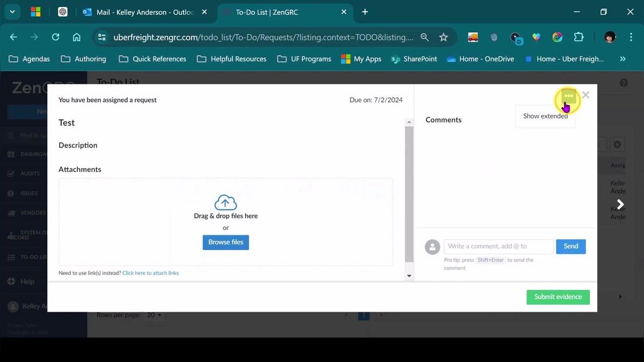Image resolution: width=644 pixels, height=362 pixels.
Task: Bookmark page with the star icon
Action: [443, 37]
